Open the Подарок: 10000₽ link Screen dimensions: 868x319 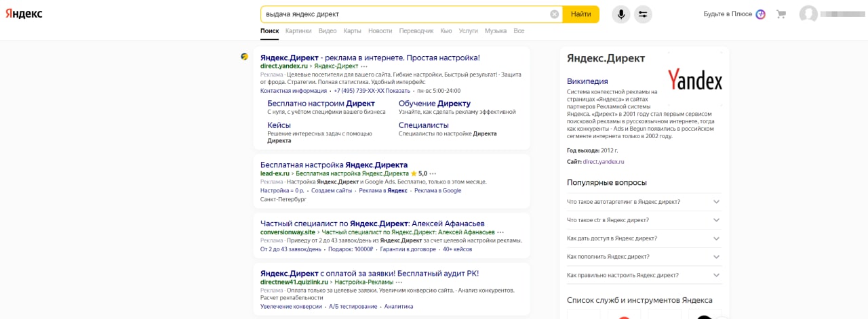coord(351,249)
